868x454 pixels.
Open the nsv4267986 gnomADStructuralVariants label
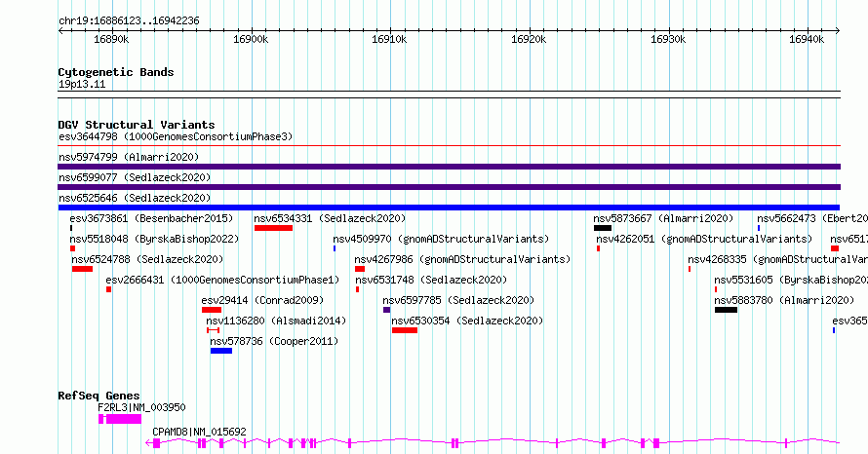(x=462, y=259)
